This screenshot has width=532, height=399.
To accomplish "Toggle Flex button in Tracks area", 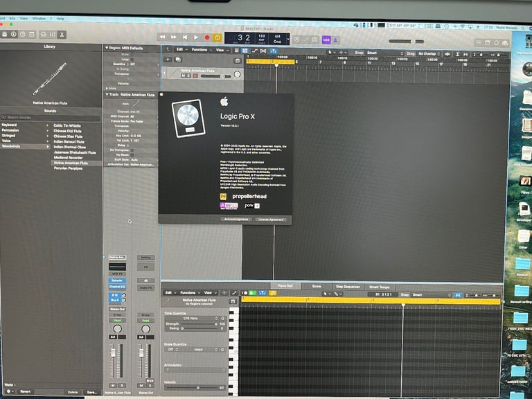I will click(x=263, y=51).
